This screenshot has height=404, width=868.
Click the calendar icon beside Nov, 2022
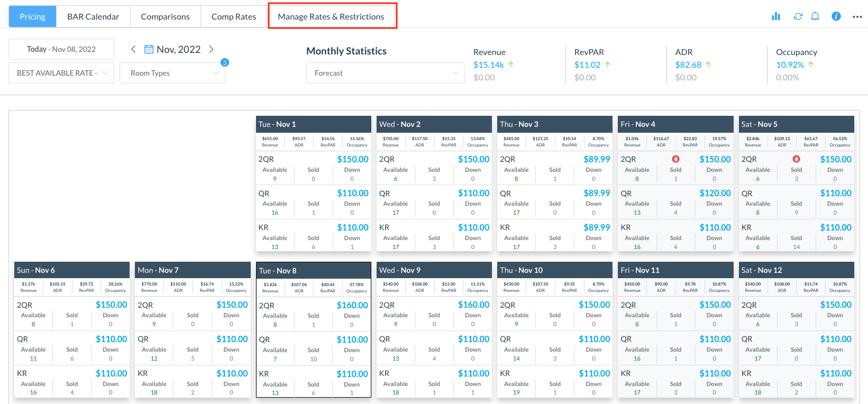[149, 49]
